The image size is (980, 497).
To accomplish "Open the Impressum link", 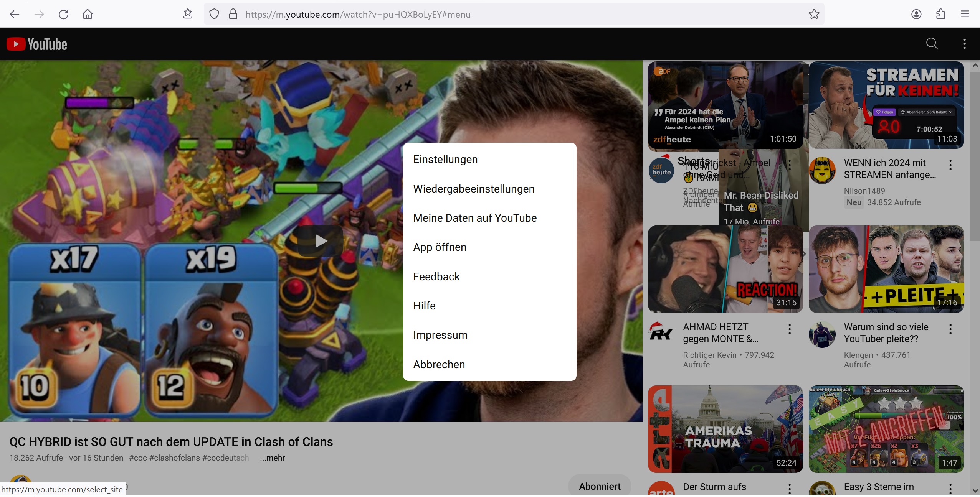I will pos(440,335).
